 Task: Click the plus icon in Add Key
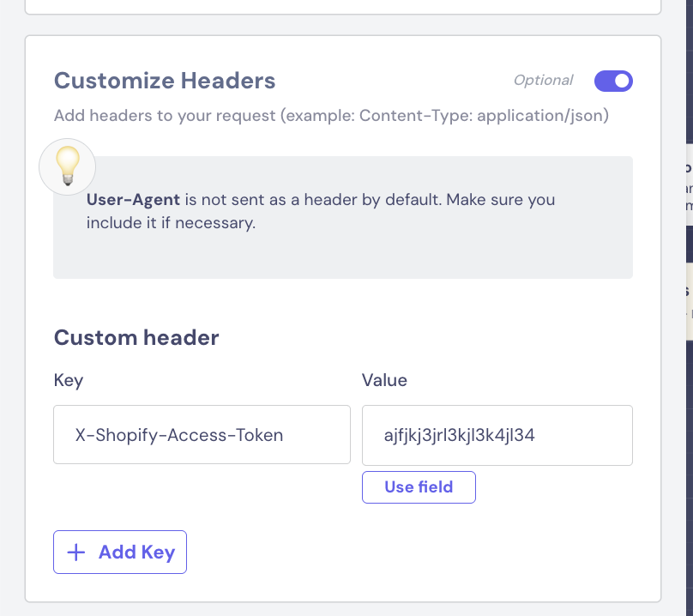click(76, 552)
